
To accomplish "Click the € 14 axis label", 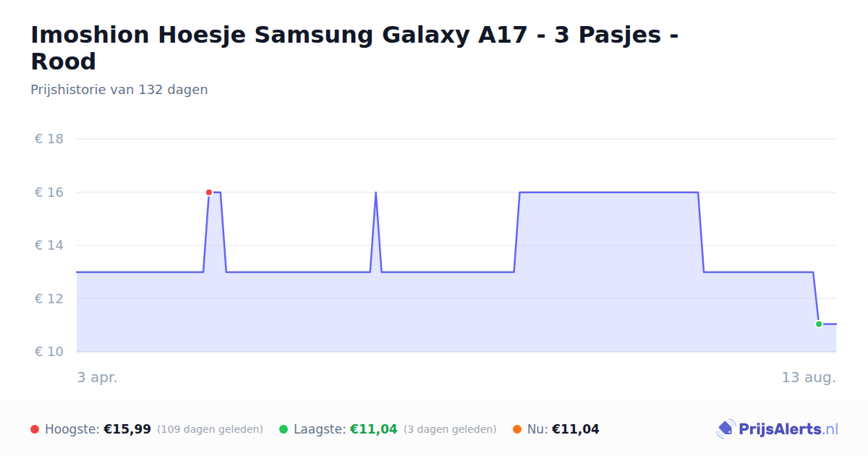I will (49, 245).
